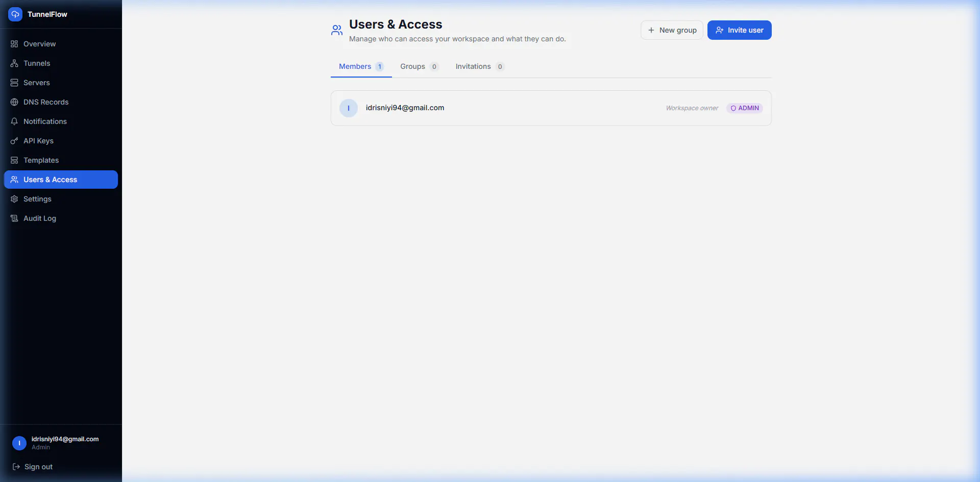The height and width of the screenshot is (482, 980).
Task: Click the Tunnels network icon in sidebar
Action: pos(14,63)
